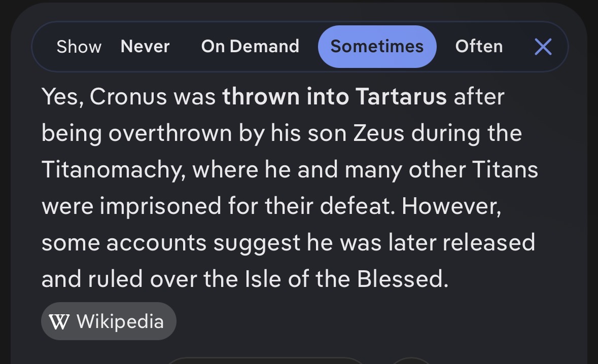This screenshot has width=598, height=364.
Task: Click the word Zeus in the answer
Action: pos(379,133)
